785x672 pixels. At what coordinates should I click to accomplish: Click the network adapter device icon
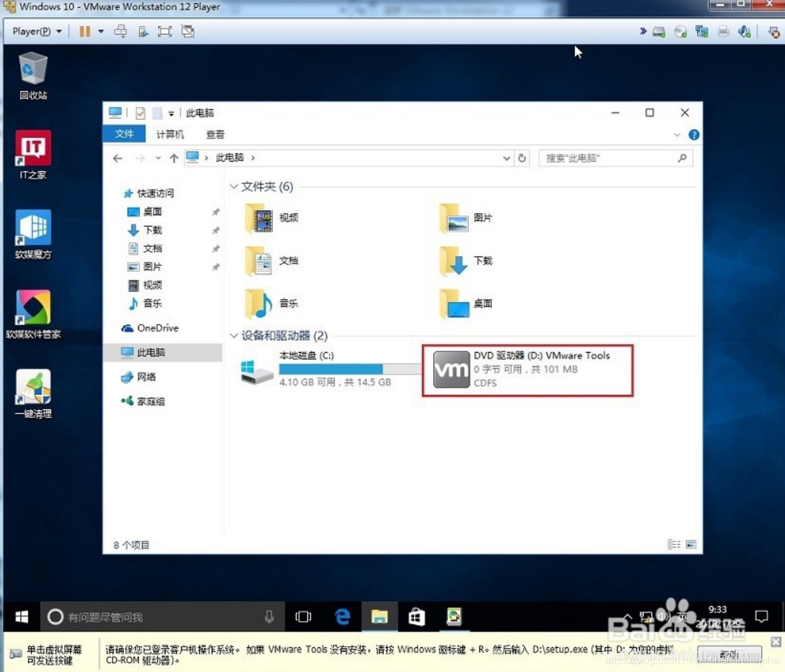[702, 31]
